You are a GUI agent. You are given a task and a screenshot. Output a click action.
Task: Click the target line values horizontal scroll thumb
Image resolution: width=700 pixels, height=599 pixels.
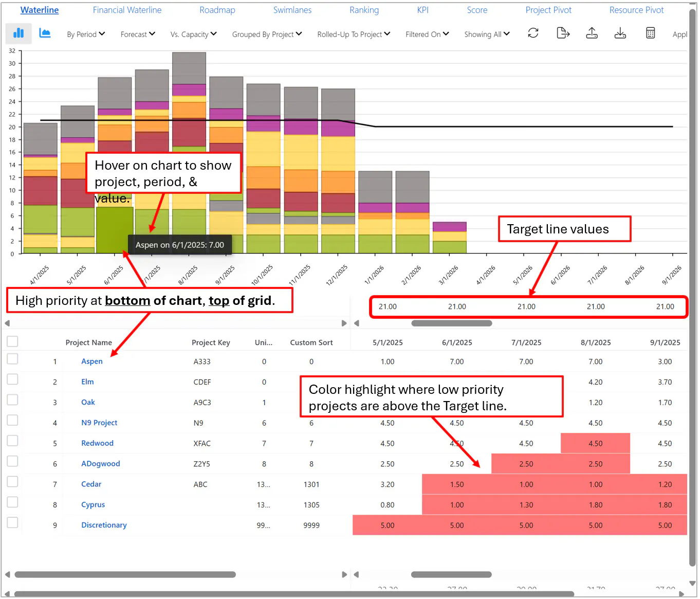pos(452,323)
